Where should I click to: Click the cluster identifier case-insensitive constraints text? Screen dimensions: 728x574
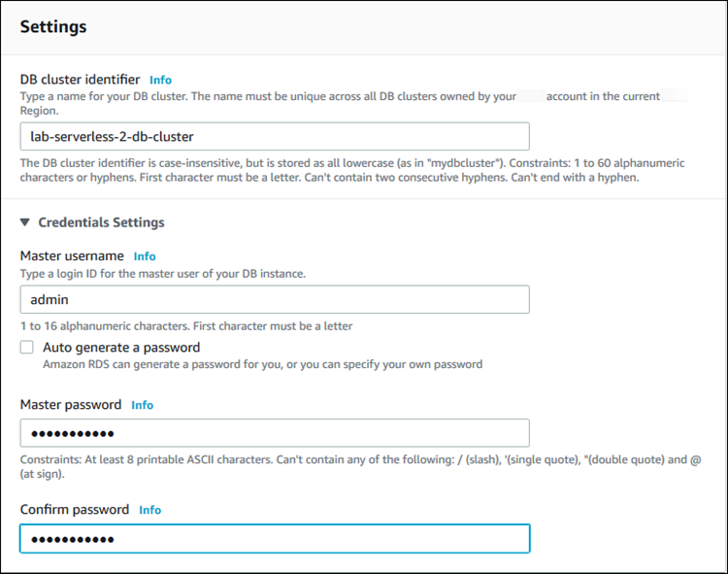click(x=349, y=169)
